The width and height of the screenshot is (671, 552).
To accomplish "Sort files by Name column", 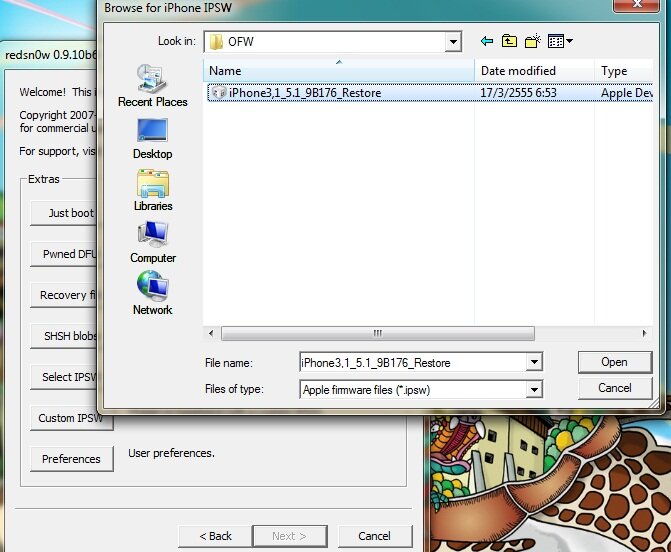I will [x=339, y=71].
